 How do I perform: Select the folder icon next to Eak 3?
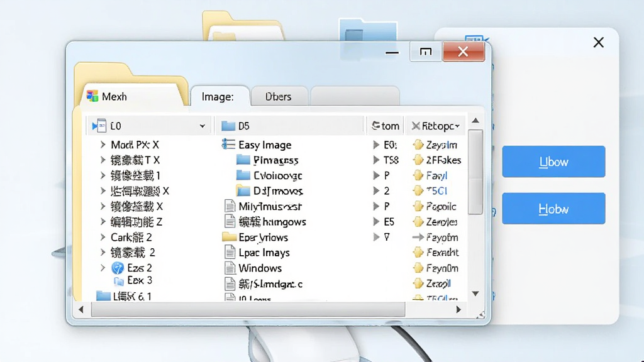pyautogui.click(x=119, y=281)
